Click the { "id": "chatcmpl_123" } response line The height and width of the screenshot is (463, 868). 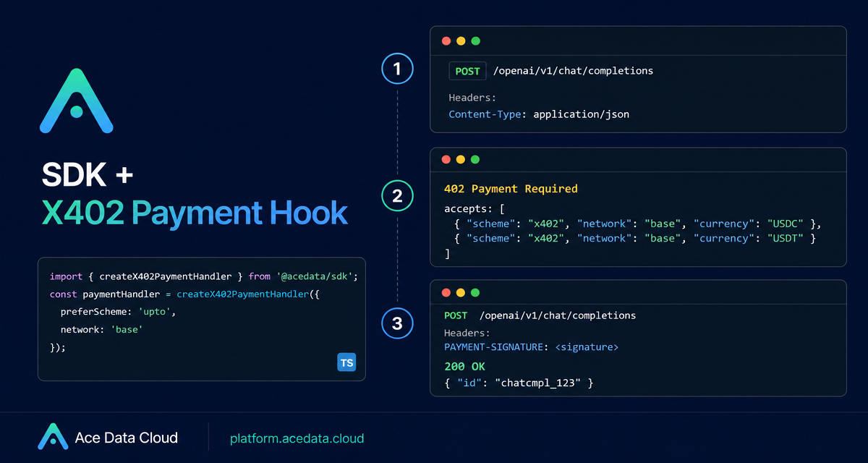pyautogui.click(x=519, y=382)
